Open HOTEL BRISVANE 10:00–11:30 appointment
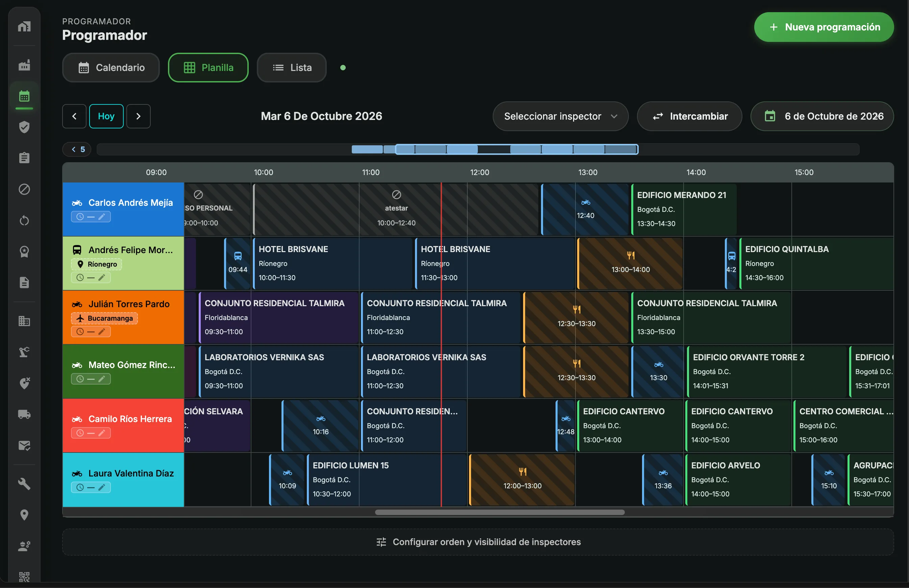The image size is (909, 588). click(332, 263)
